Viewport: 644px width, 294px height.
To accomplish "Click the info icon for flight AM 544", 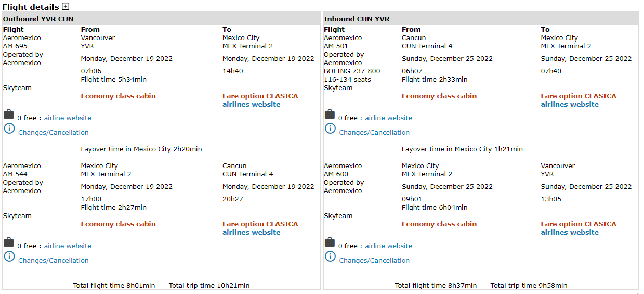I will [9, 257].
